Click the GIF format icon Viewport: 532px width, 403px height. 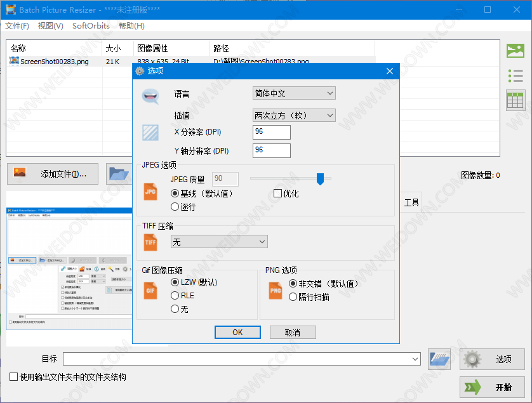[150, 291]
